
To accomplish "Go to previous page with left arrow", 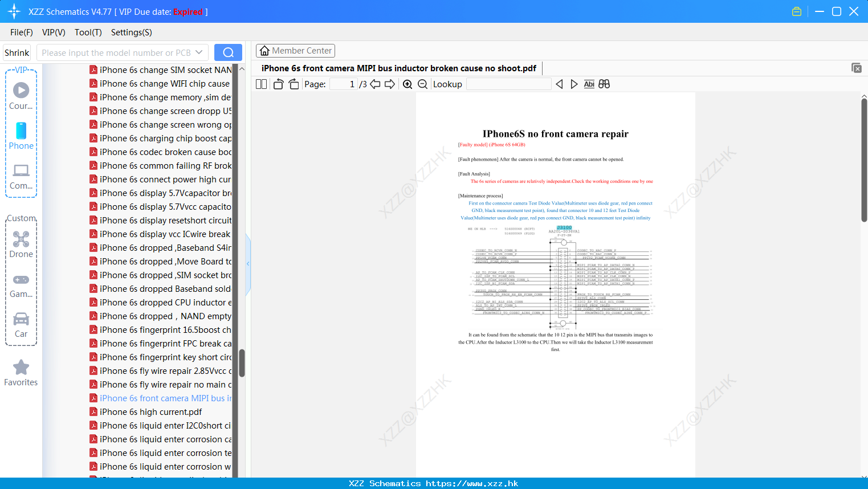I will coord(375,84).
